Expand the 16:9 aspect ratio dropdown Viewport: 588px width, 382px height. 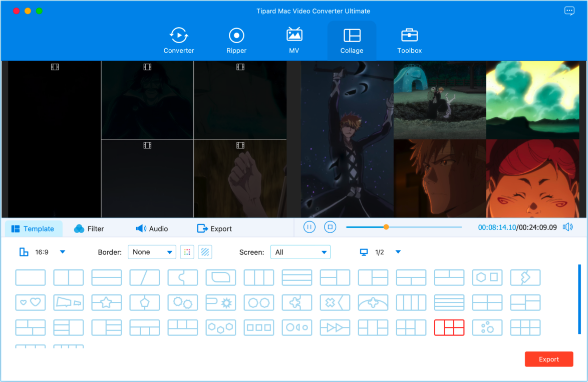[63, 252]
